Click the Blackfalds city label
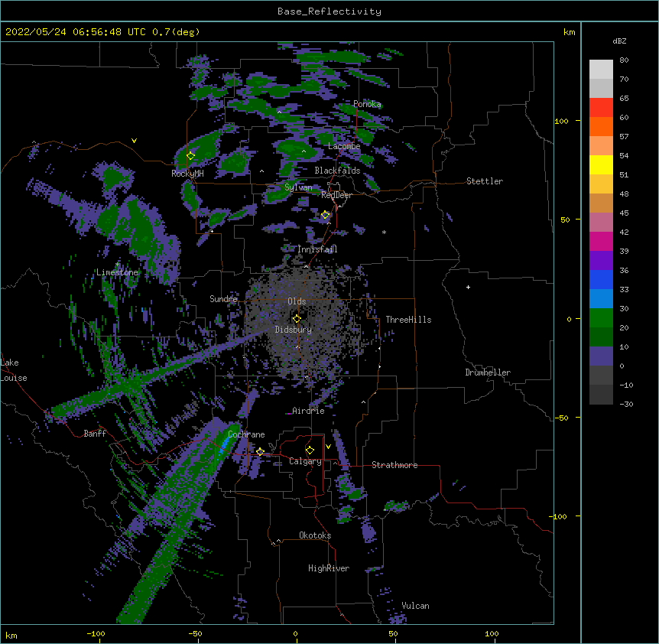The width and height of the screenshot is (659, 644). [337, 171]
